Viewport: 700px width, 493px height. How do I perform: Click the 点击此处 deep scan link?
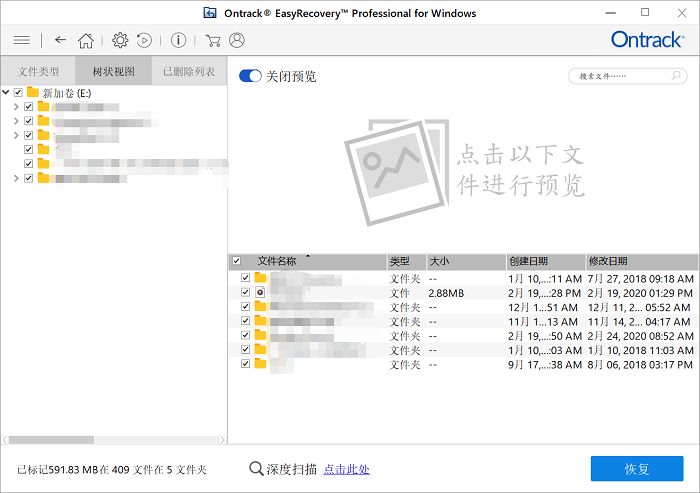[x=346, y=469]
